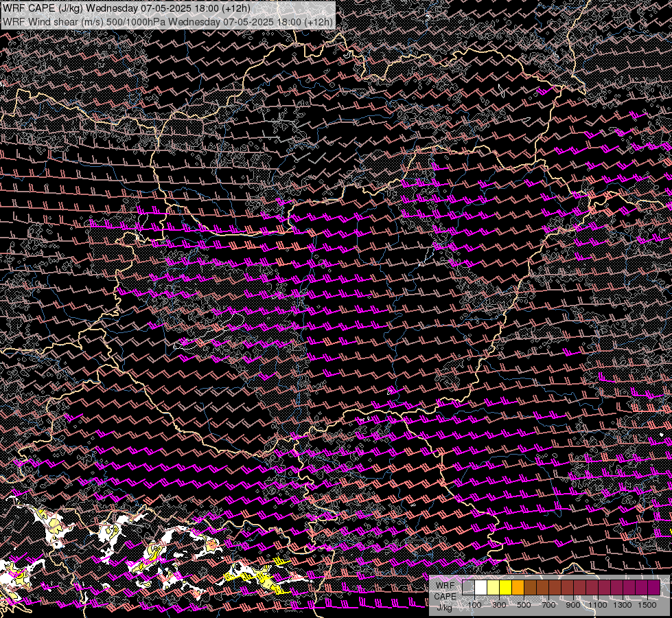Select the pale yellow CAPE legend swatch
The height and width of the screenshot is (618, 672).
pyautogui.click(x=494, y=587)
